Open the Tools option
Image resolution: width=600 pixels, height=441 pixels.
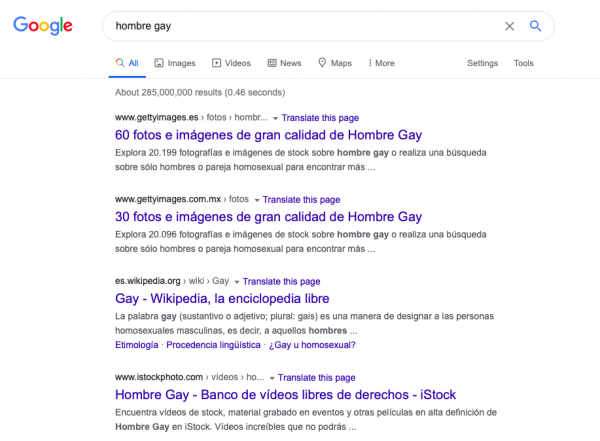[x=523, y=63]
